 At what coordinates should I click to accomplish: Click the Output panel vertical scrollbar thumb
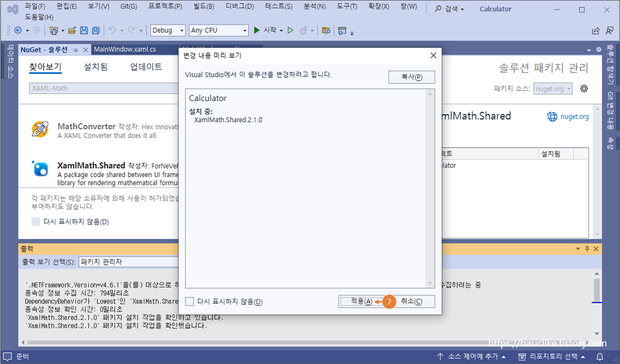[597, 290]
